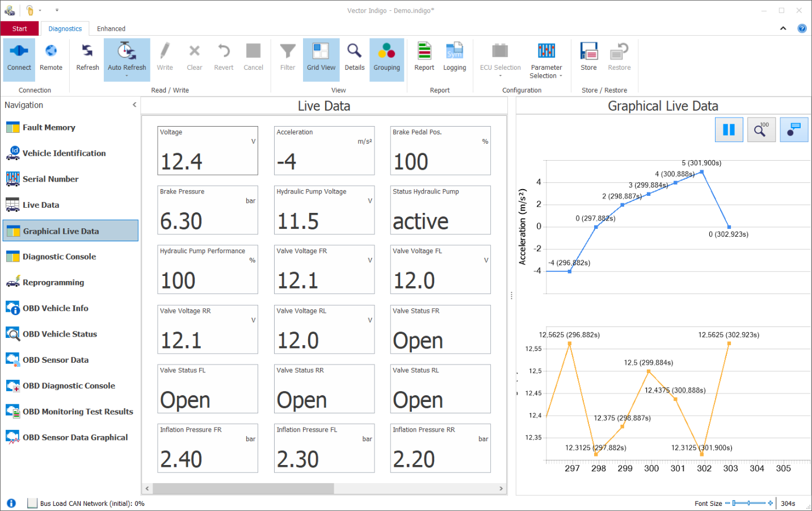The width and height of the screenshot is (812, 511).
Task: Switch to the Start tab
Action: [19, 28]
